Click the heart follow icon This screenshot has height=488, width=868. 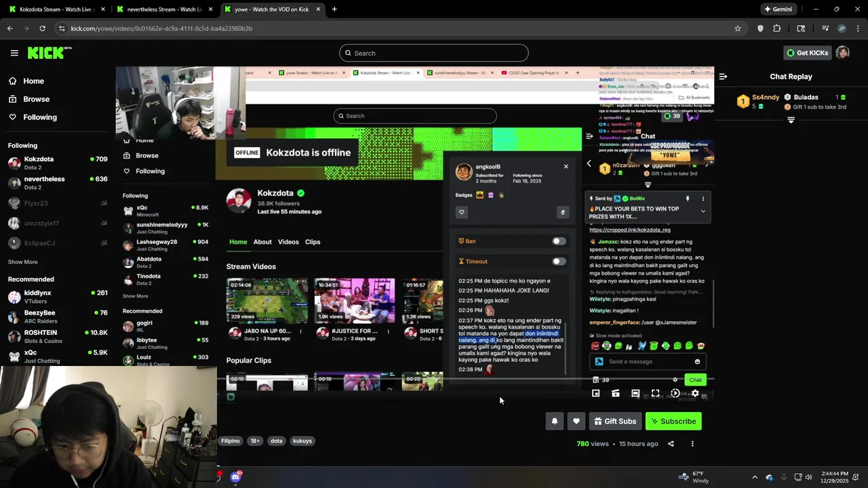576,422
